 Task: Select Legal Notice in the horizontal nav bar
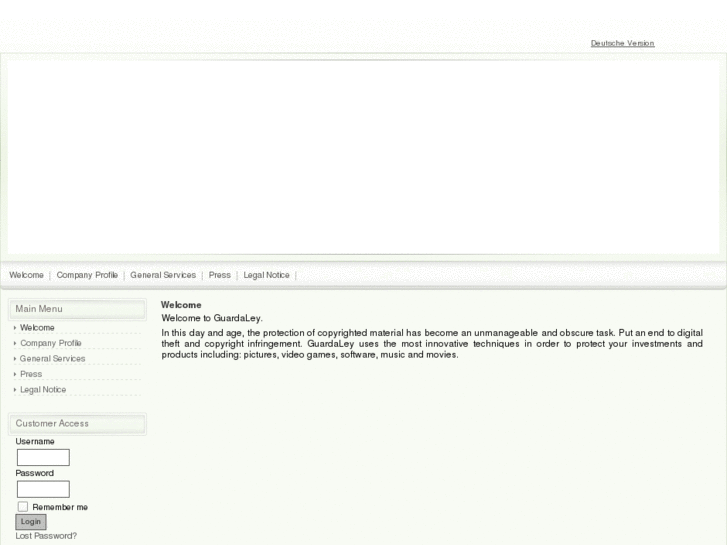[266, 275]
